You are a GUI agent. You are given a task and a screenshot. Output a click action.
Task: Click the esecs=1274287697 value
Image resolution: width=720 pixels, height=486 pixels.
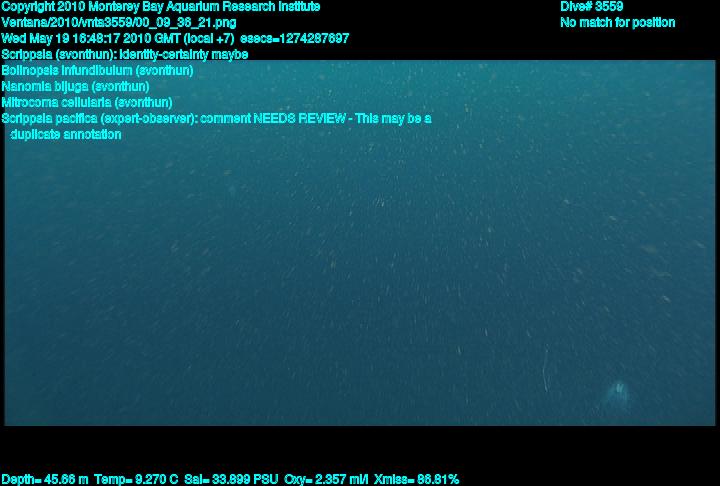pos(295,38)
